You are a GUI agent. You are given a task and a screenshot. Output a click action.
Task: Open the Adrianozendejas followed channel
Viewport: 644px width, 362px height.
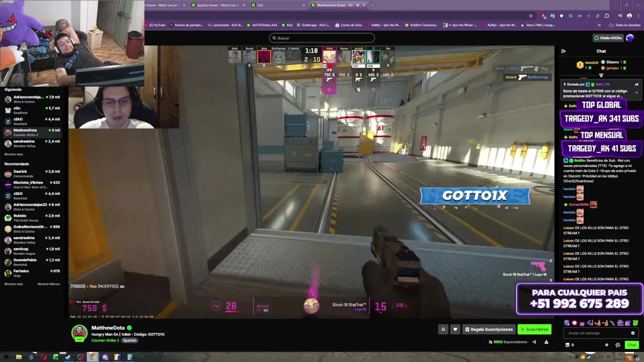point(32,99)
